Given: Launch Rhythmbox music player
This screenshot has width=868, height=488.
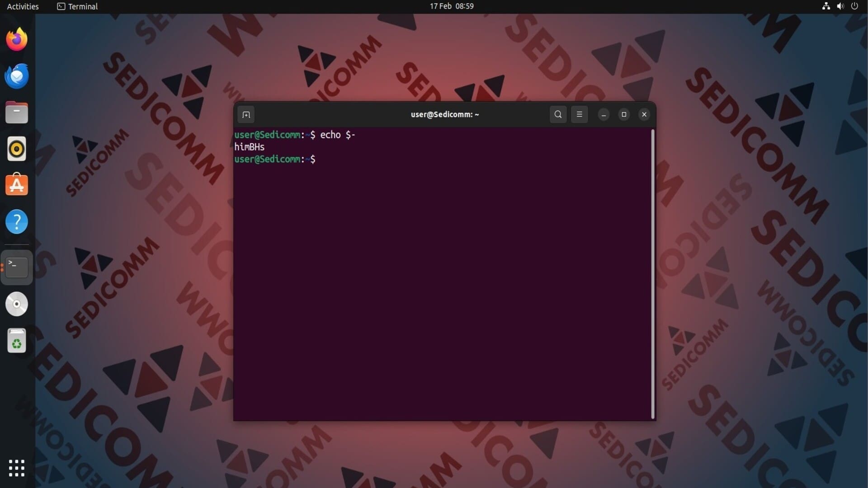Looking at the screenshot, I should (x=17, y=149).
